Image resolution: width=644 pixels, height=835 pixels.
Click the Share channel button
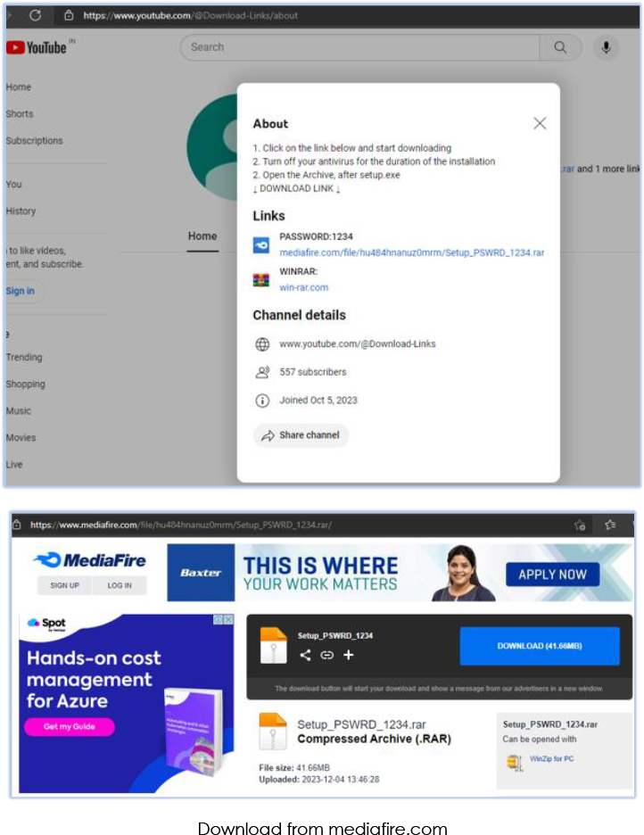coord(301,435)
